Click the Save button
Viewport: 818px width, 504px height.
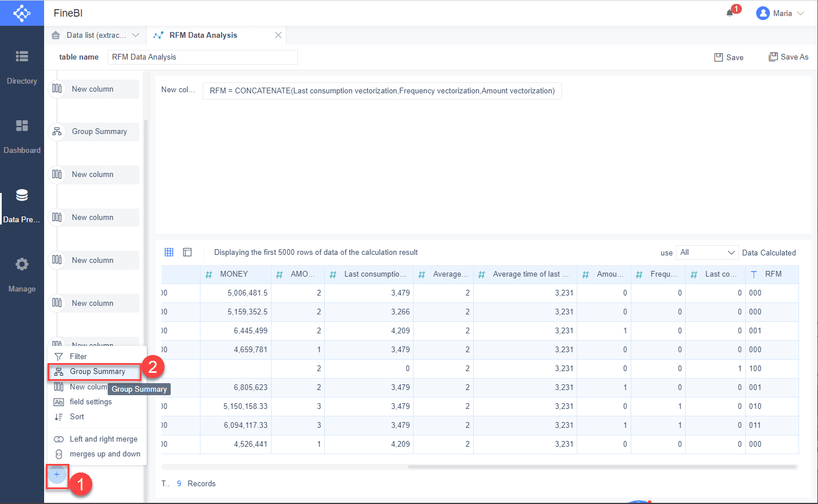pyautogui.click(x=729, y=57)
